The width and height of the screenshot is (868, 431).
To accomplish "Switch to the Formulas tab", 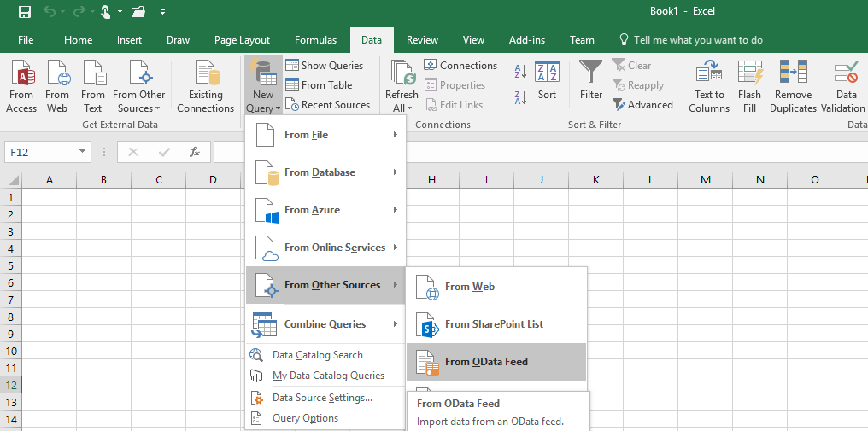I will (315, 40).
